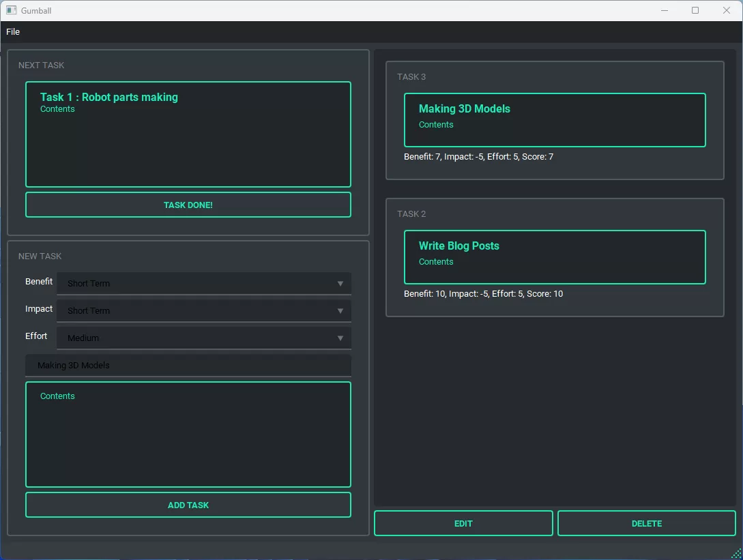Click the Gumball app icon in title bar
The width and height of the screenshot is (743, 560).
tap(11, 10)
